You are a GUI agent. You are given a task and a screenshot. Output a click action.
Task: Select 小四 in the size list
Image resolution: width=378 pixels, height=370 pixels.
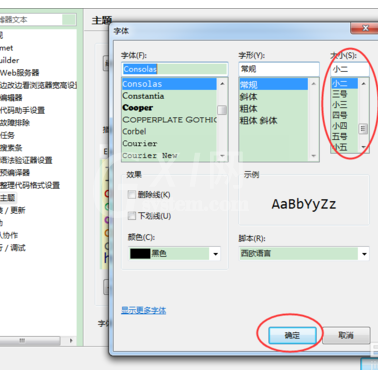click(344, 126)
